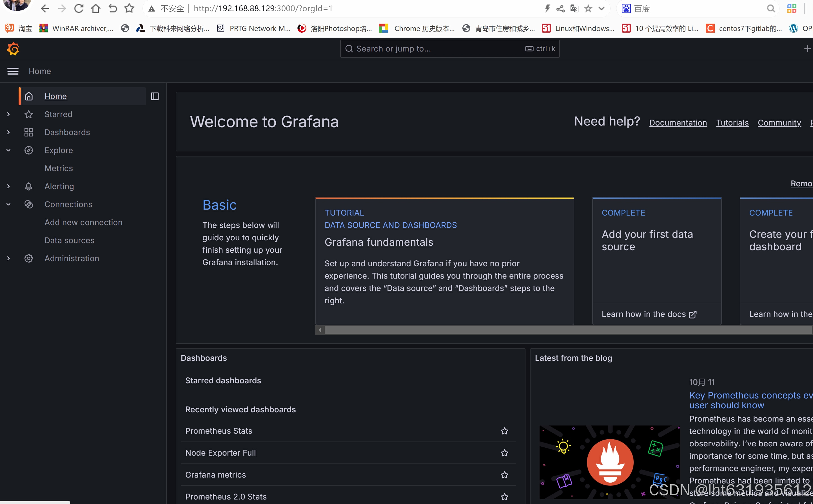This screenshot has width=813, height=504.
Task: Click the Alerting bell icon
Action: click(29, 186)
